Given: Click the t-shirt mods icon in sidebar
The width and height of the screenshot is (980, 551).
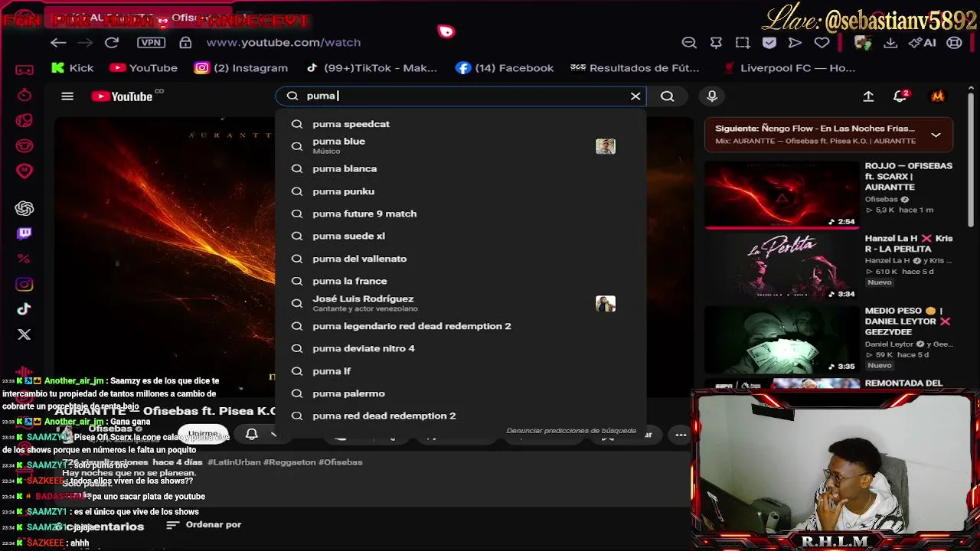Looking at the screenshot, I should 24,145.
